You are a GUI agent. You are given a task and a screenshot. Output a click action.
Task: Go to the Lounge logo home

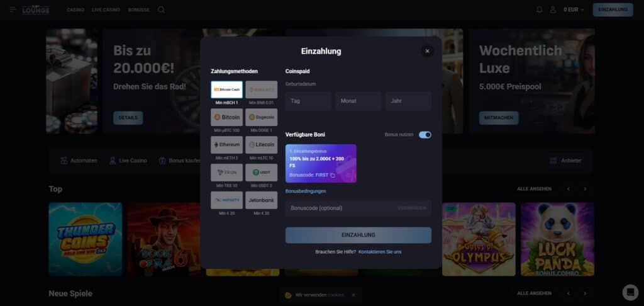click(36, 9)
